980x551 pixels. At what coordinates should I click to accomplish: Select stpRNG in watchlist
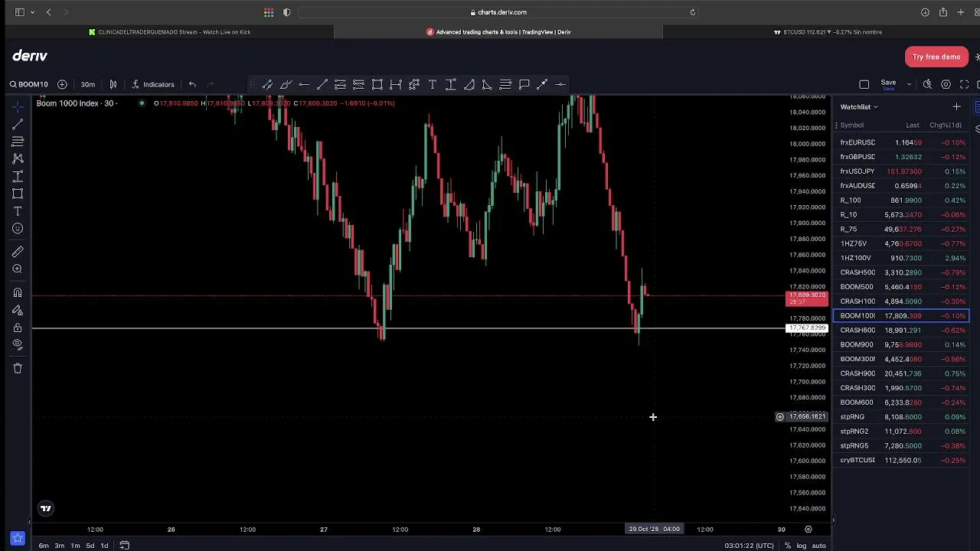902,417
